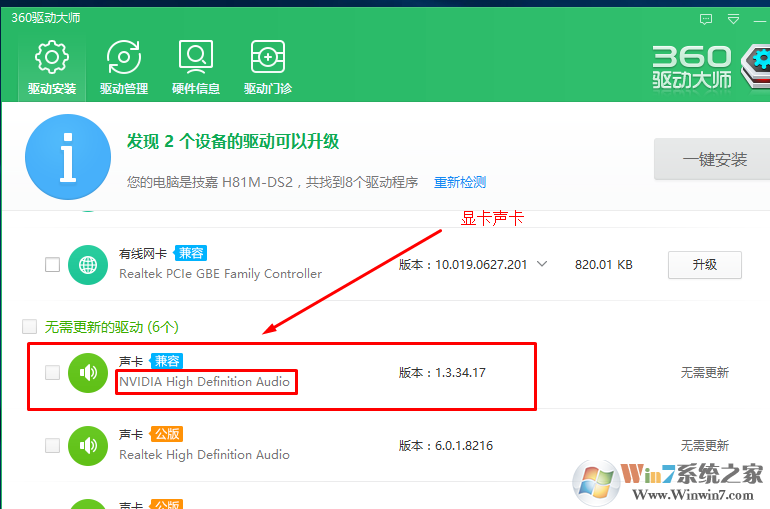Click the 重新检测 link
This screenshot has height=509, width=770.
pos(459,182)
